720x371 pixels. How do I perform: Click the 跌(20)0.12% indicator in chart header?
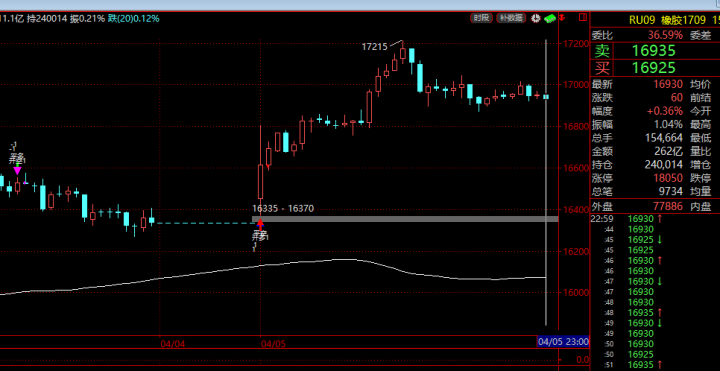tap(134, 18)
